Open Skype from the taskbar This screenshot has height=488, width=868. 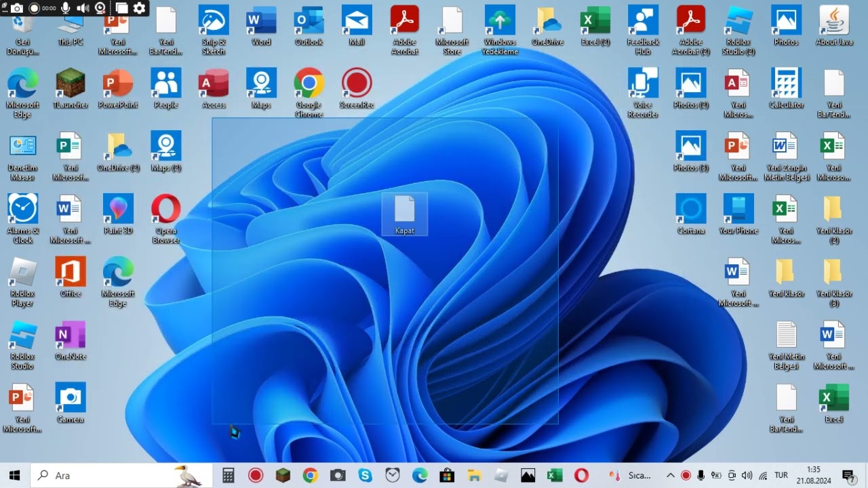coord(365,476)
